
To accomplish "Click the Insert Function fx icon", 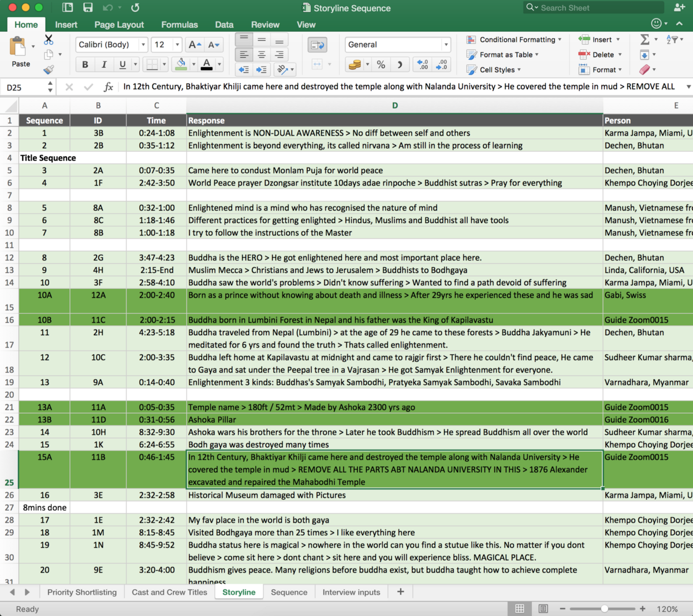I will point(108,87).
